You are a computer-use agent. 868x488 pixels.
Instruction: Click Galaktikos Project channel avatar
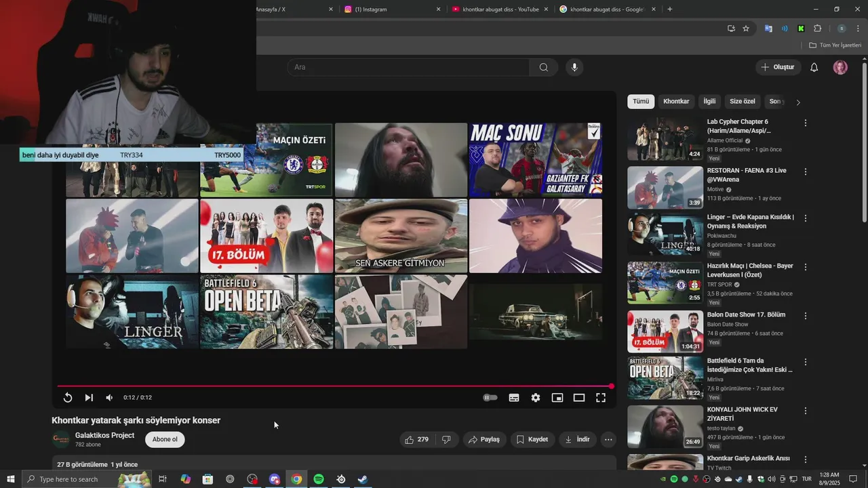click(x=61, y=439)
